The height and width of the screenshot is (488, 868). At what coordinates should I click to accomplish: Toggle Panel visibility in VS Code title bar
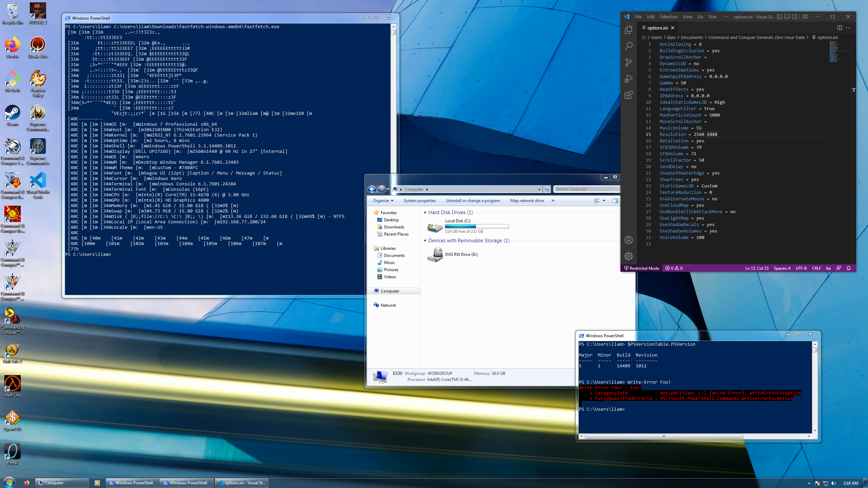coord(787,17)
